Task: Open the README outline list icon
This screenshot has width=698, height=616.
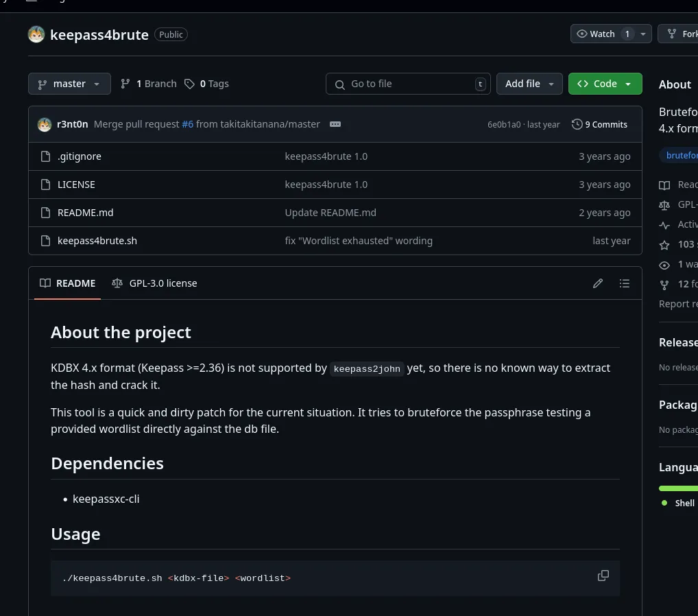Action: pos(624,283)
